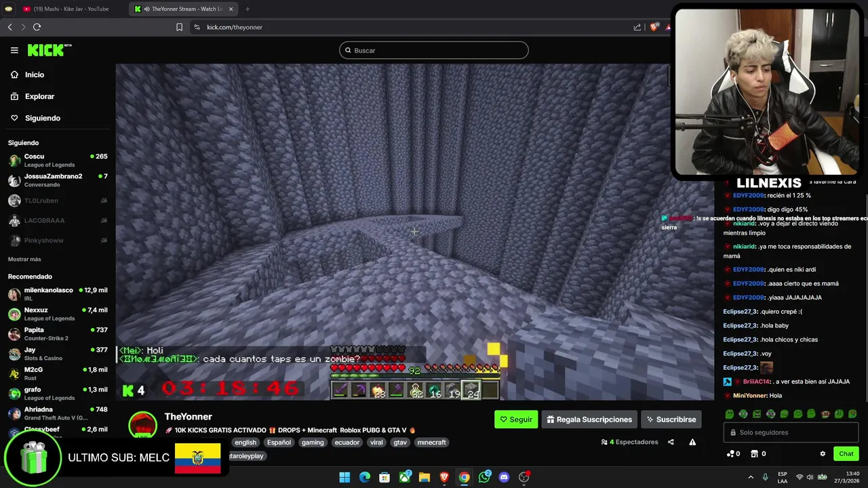
Task: Mute audio on TheYonner Stream tab
Action: click(146, 9)
